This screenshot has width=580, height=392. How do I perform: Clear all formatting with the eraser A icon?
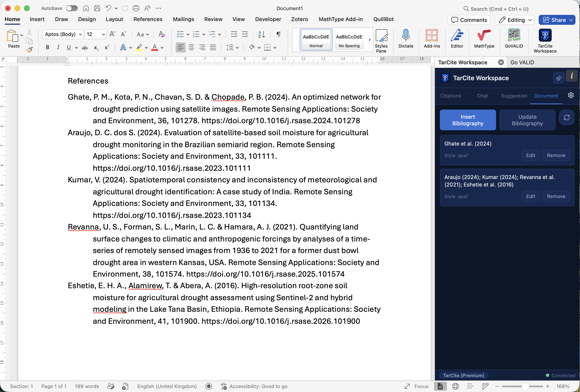click(x=162, y=34)
